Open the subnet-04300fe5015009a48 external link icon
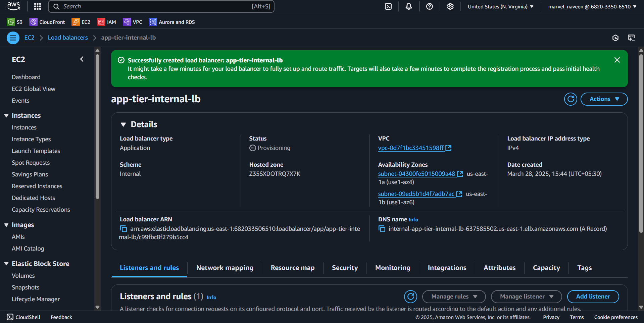 click(460, 174)
